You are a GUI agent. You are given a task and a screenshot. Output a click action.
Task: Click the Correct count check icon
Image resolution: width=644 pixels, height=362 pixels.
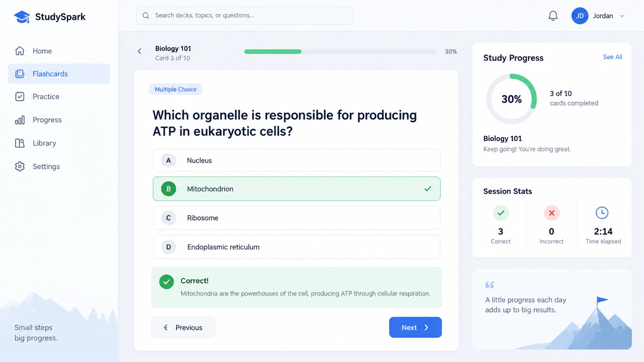(x=501, y=213)
